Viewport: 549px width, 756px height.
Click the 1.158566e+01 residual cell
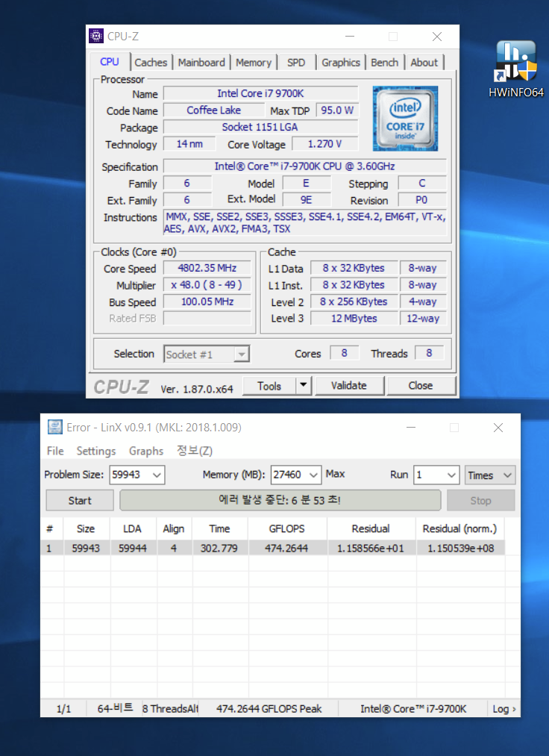pos(371,549)
